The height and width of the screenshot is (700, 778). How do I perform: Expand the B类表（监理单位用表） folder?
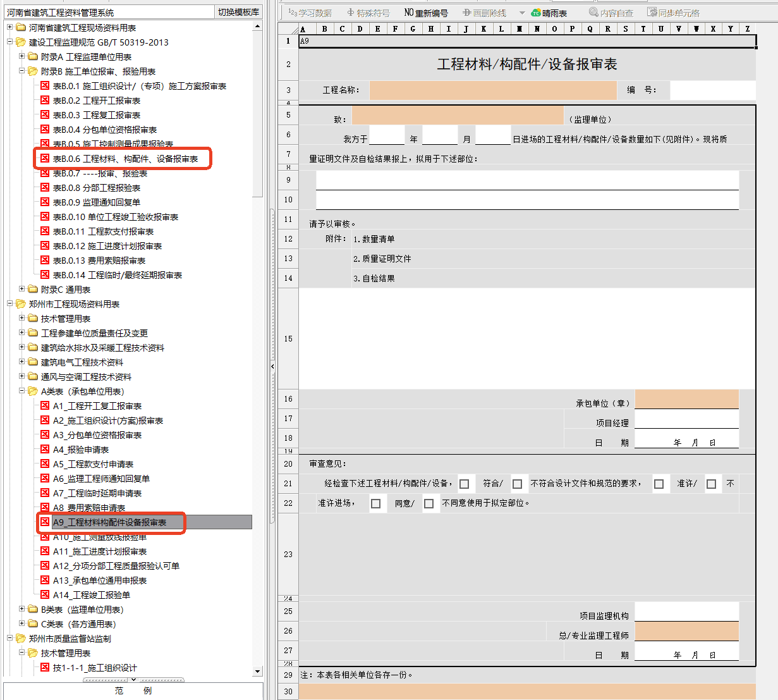pos(22,609)
